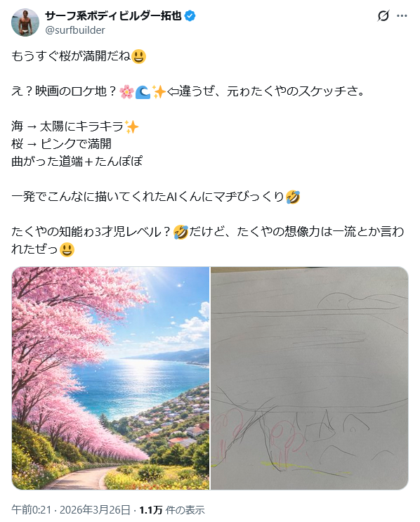Open the cherry blossom seaside image

click(x=110, y=378)
